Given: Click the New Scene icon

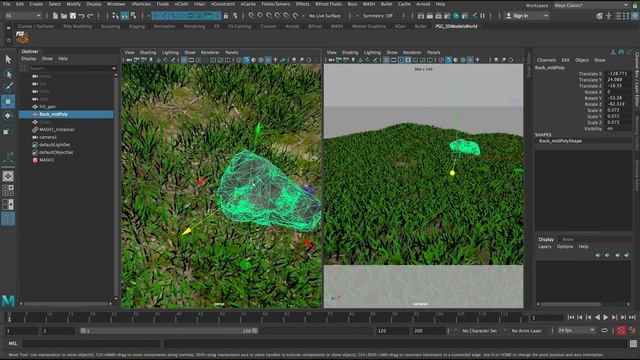Looking at the screenshot, I should coord(55,16).
